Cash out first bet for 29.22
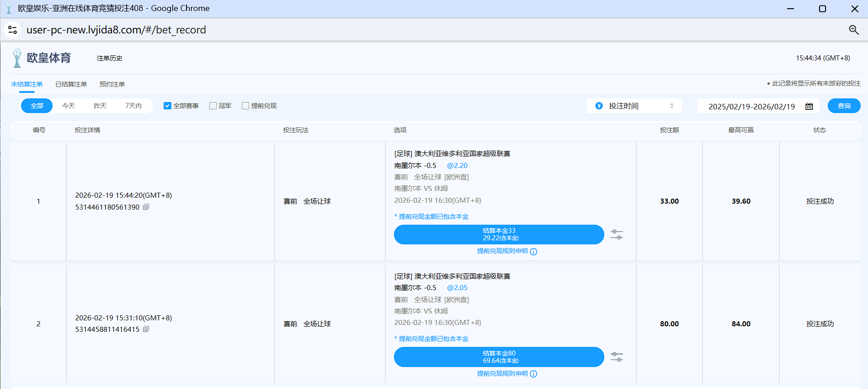868x389 pixels. click(x=499, y=234)
